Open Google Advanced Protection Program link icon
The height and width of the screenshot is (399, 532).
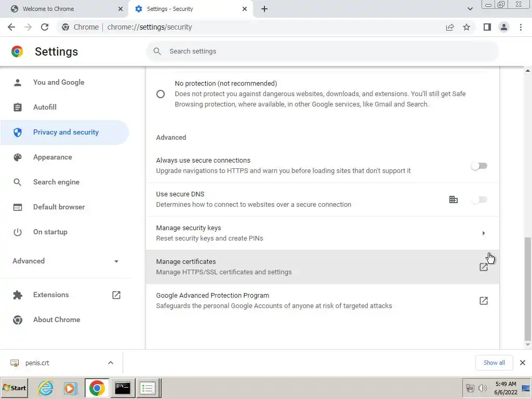[484, 301]
